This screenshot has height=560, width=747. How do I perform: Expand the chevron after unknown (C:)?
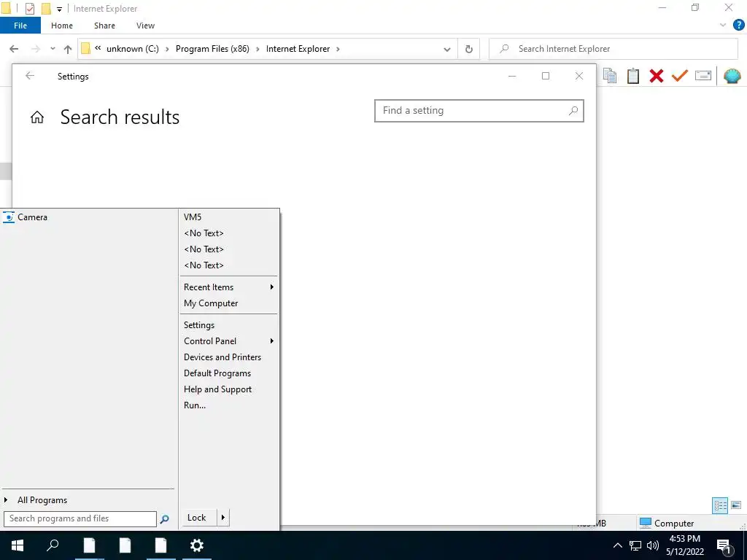point(167,49)
